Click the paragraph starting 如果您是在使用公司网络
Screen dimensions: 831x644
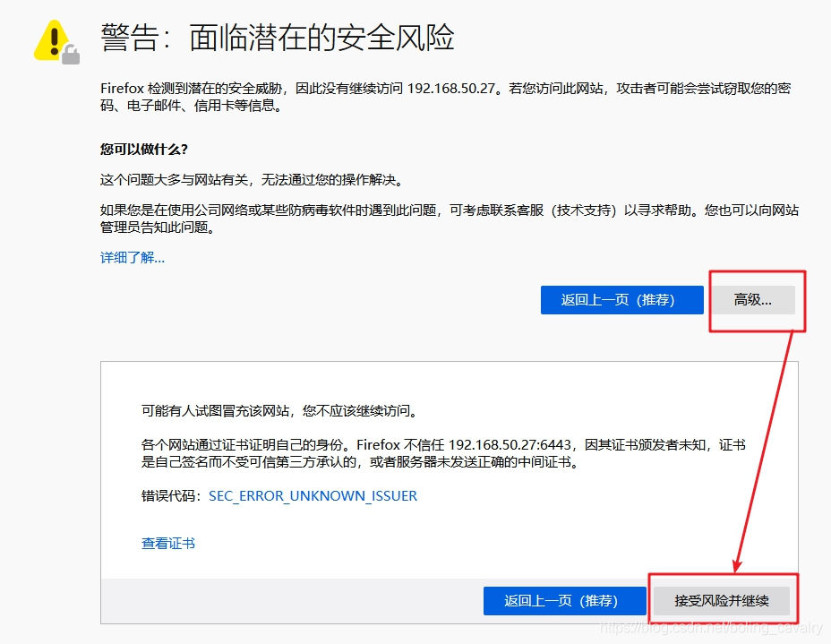pyautogui.click(x=449, y=219)
